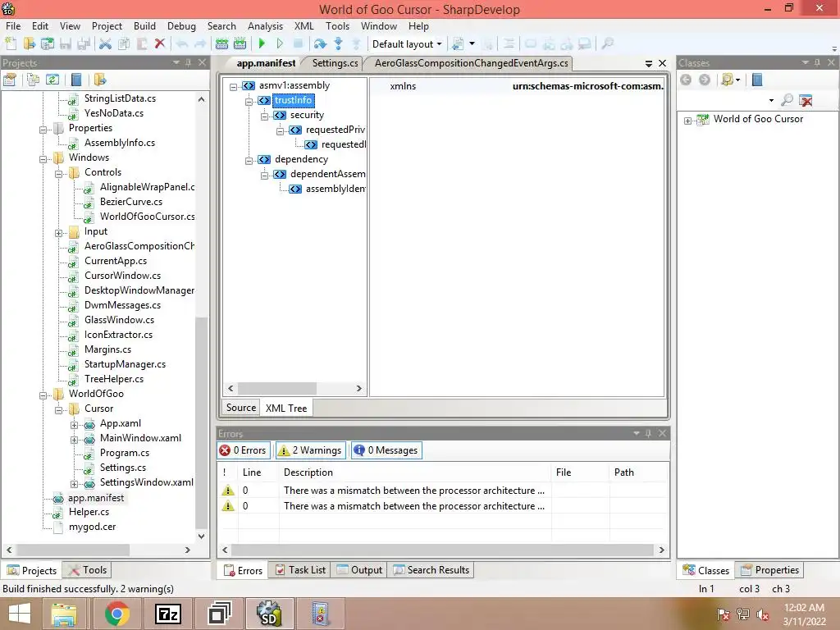This screenshot has width=840, height=630.
Task: Click the class filter icon in Classes toolbar
Action: click(728, 80)
